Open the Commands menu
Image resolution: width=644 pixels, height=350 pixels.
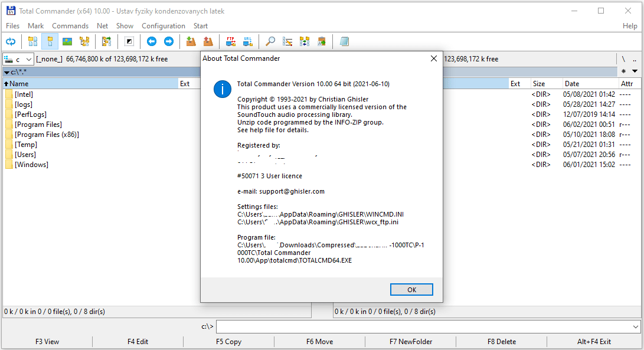click(x=70, y=26)
